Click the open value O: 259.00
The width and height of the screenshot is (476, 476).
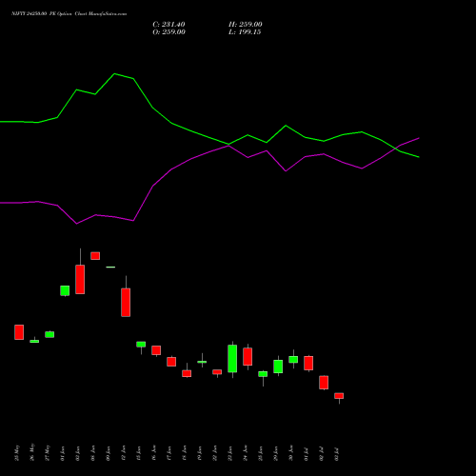point(169,32)
